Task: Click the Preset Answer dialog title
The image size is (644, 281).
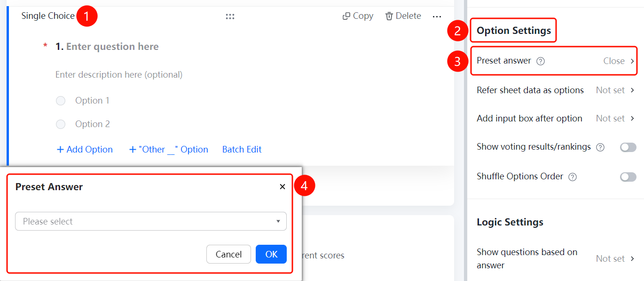Action: tap(49, 187)
